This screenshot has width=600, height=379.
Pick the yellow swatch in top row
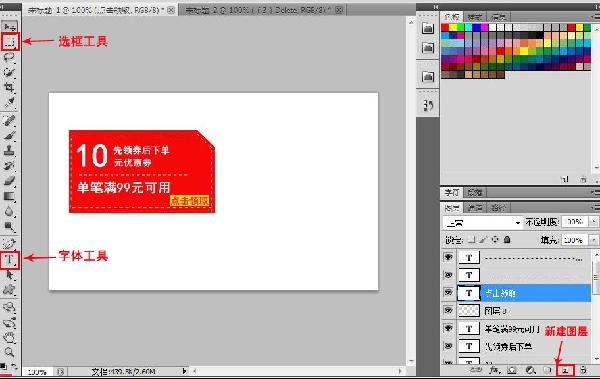[x=453, y=27]
